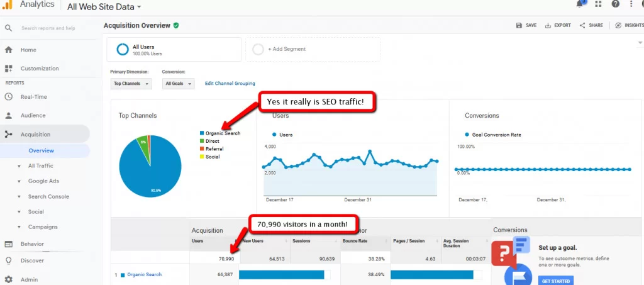Click the Organic Search legend color swatch
The width and height of the screenshot is (644, 285).
click(x=202, y=133)
